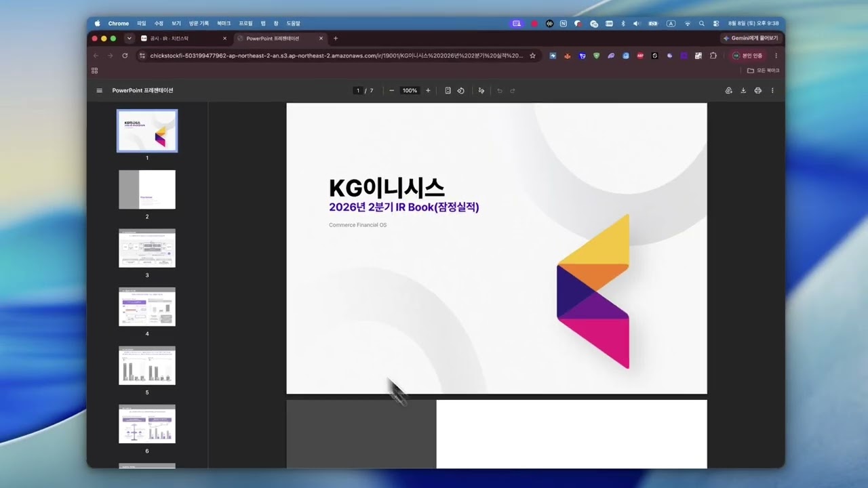Screen dimensions: 868x488
Task: Click the fit to page icon
Action: coord(448,91)
